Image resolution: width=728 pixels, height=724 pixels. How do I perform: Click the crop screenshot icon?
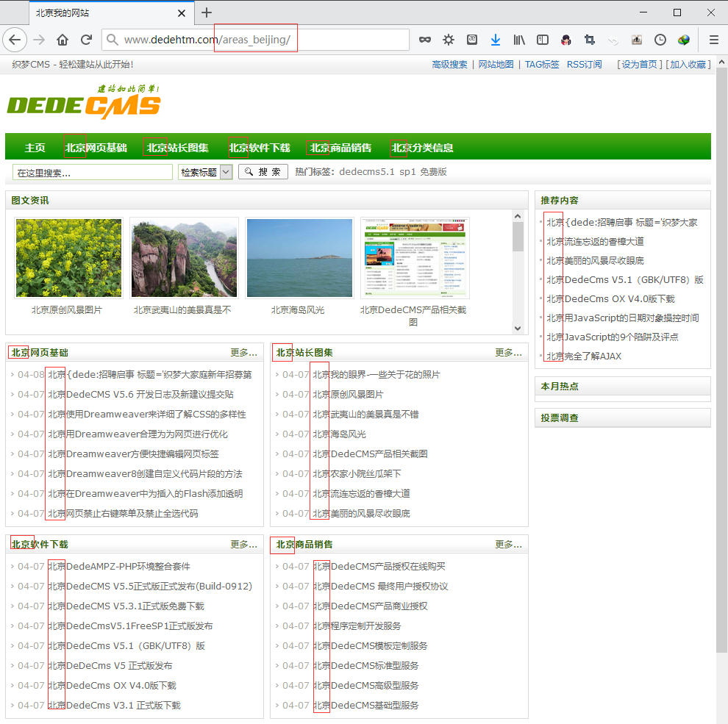(x=590, y=40)
